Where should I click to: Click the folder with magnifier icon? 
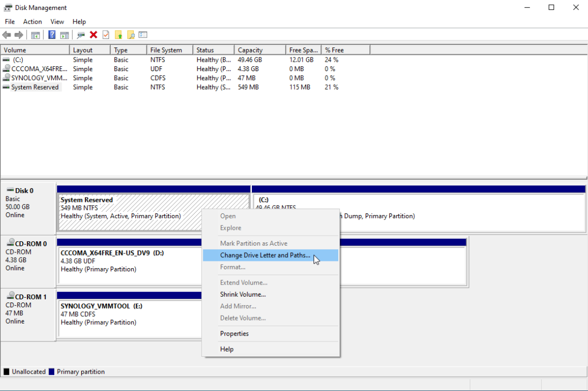(131, 35)
